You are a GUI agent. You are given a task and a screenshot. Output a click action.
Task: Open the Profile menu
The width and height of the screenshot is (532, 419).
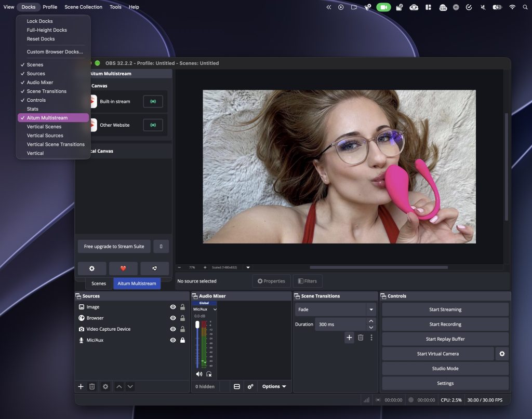50,7
